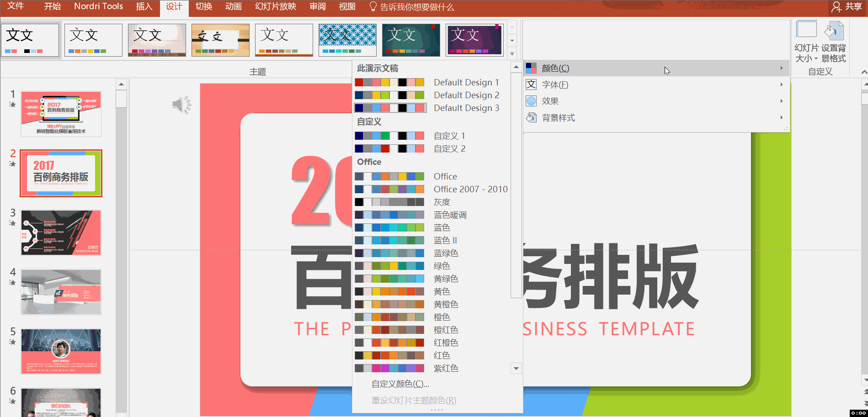Image resolution: width=868 pixels, height=417 pixels.
Task: Click the lightbulb Tell Me icon
Action: [373, 7]
